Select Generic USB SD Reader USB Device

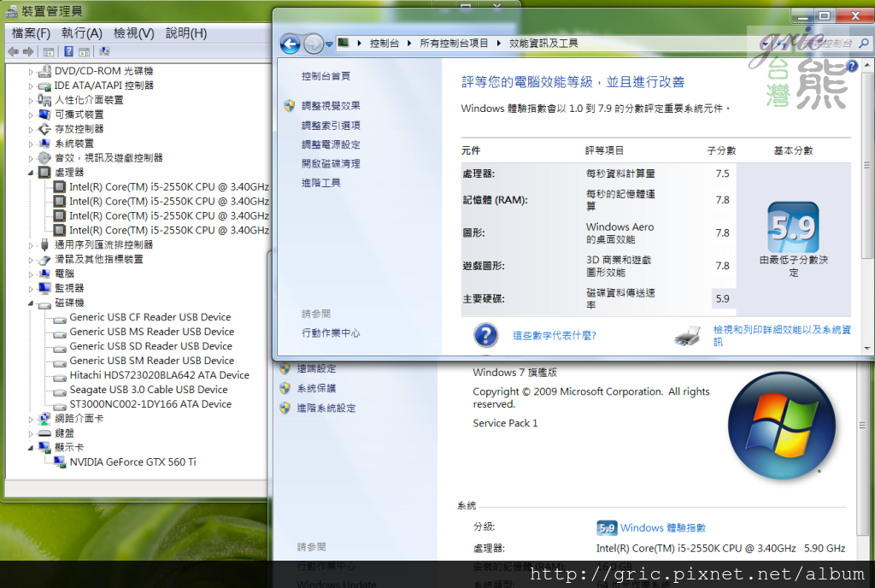coord(150,346)
